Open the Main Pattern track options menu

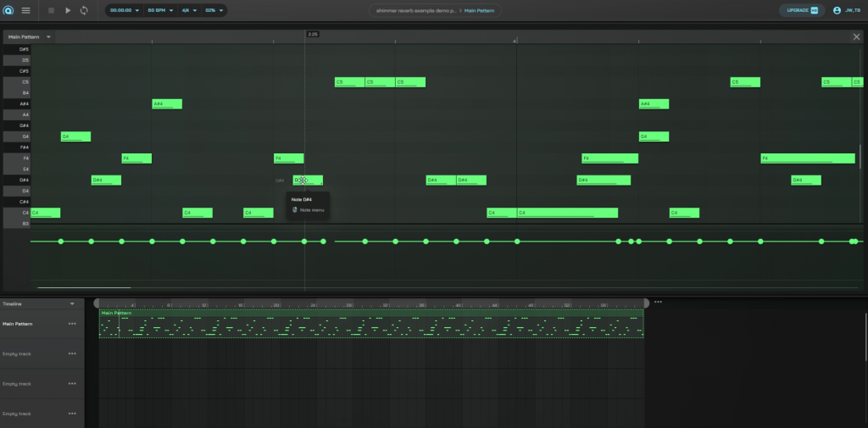[72, 324]
